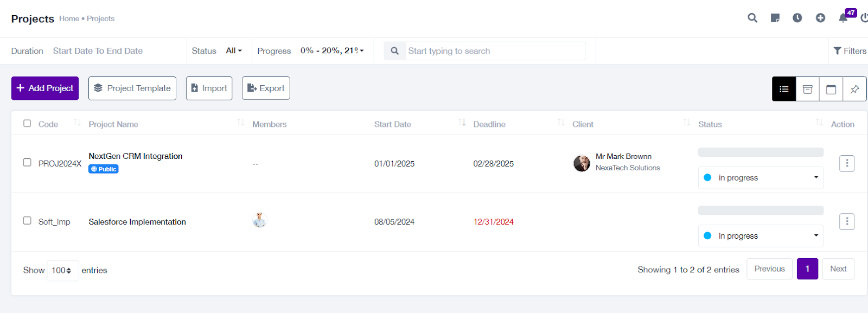Click Mr Mark Brownn client avatar
Image resolution: width=868 pixels, height=313 pixels.
pos(582,163)
